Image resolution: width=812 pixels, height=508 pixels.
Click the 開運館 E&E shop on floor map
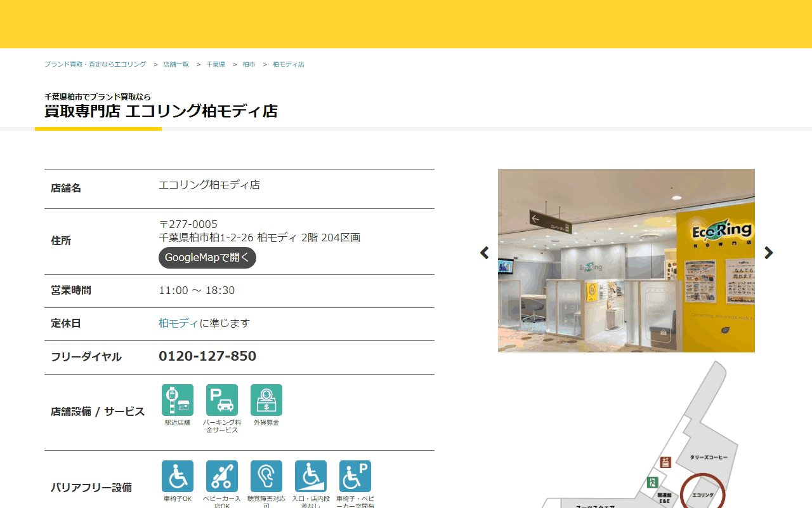pyautogui.click(x=664, y=498)
